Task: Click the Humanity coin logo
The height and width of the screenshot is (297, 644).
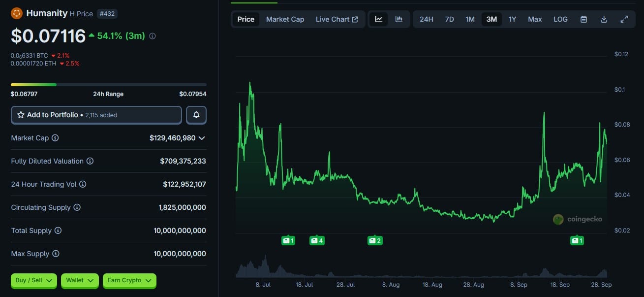Action: pos(16,13)
